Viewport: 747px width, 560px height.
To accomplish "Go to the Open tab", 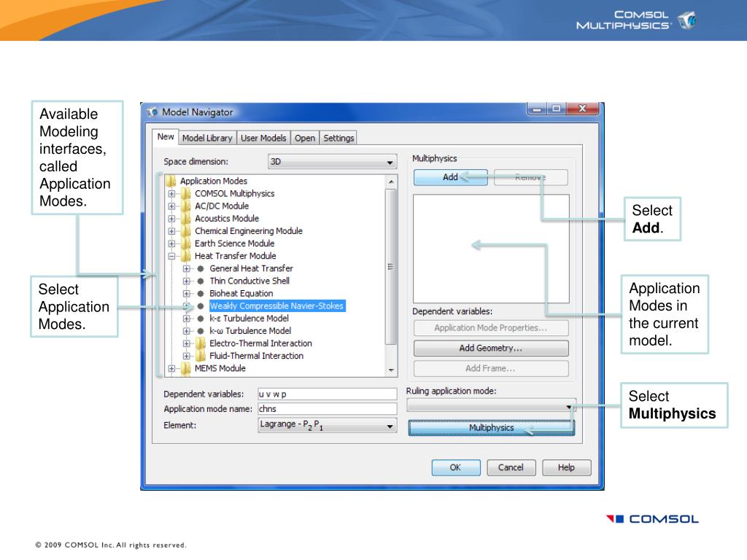I will click(x=304, y=138).
